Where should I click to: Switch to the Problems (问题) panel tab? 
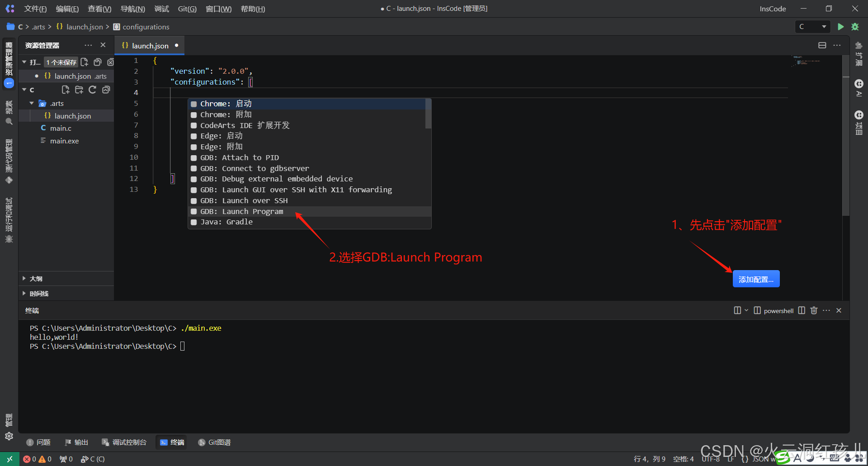(x=38, y=442)
